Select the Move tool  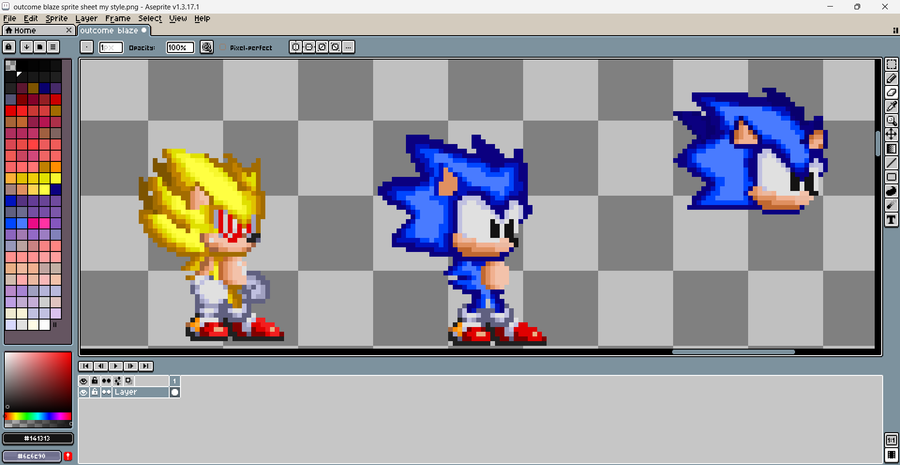891,134
